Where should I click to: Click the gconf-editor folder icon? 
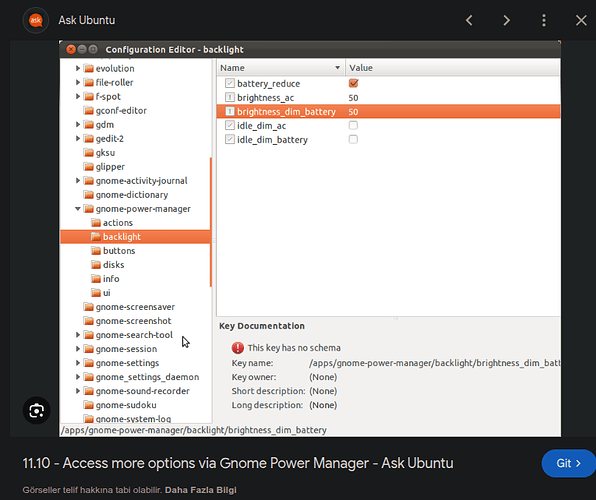89,111
